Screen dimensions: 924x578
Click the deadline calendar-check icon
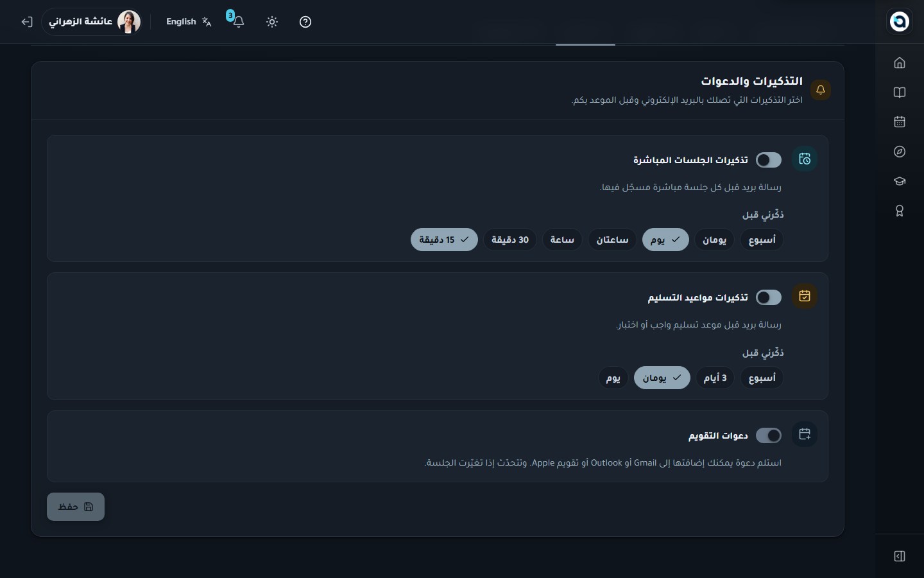(805, 296)
